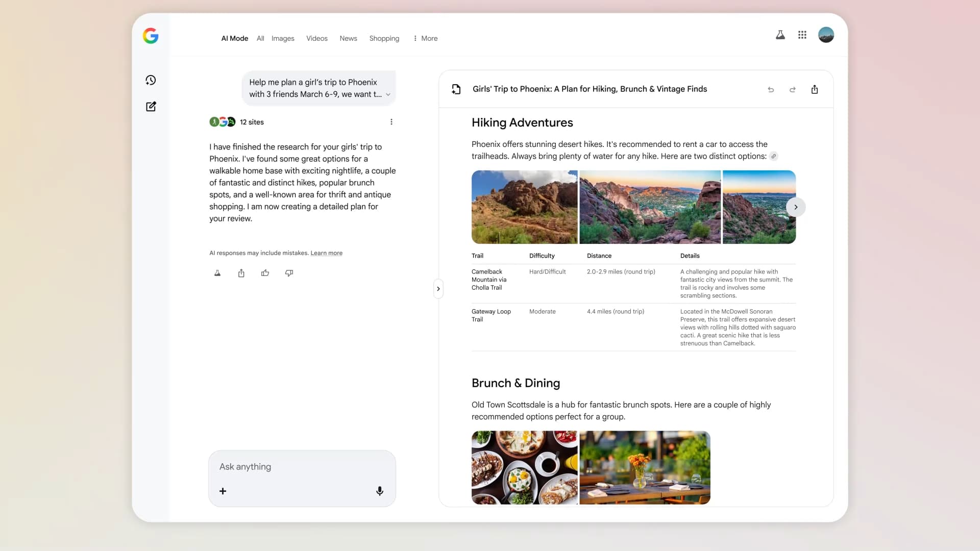980x551 pixels.
Task: Open the Google apps grid
Action: pyautogui.click(x=802, y=35)
